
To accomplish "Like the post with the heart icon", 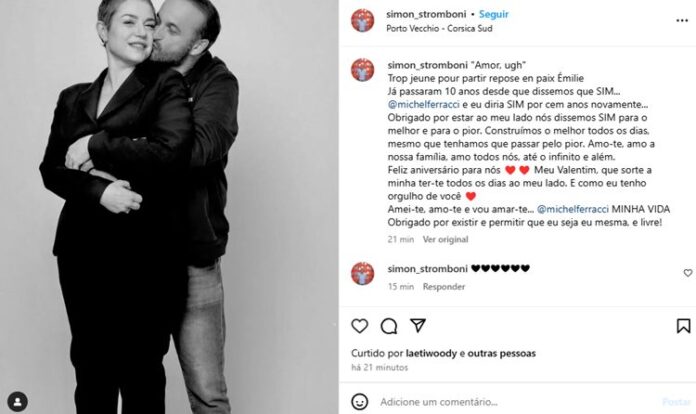I will pos(360,326).
